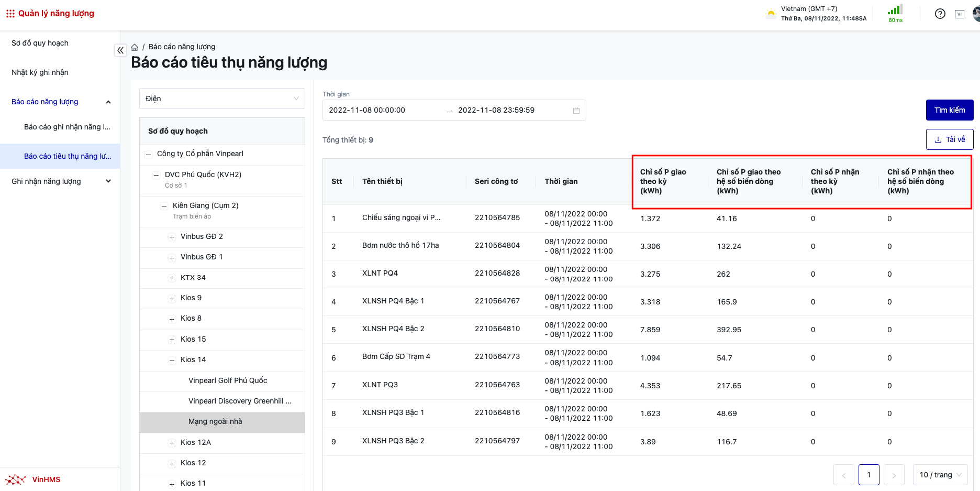Expand the Kios 12A tree node
The image size is (980, 491).
tap(172, 443)
